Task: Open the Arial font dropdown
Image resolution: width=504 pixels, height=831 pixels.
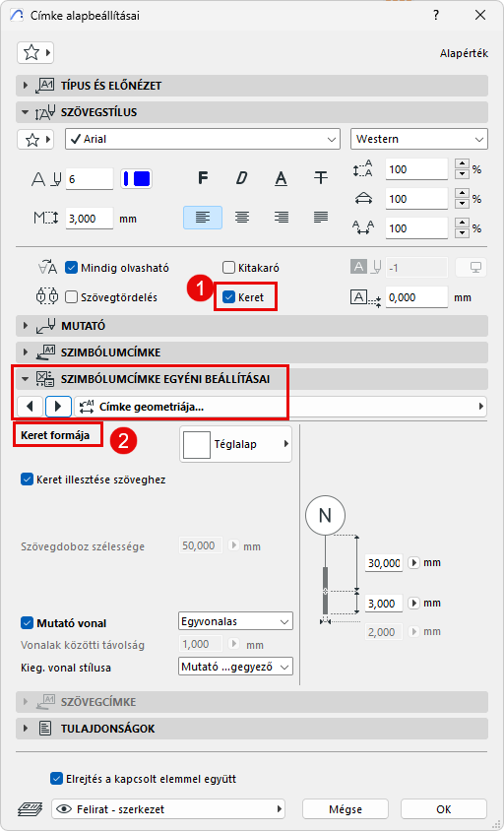Action: point(203,140)
